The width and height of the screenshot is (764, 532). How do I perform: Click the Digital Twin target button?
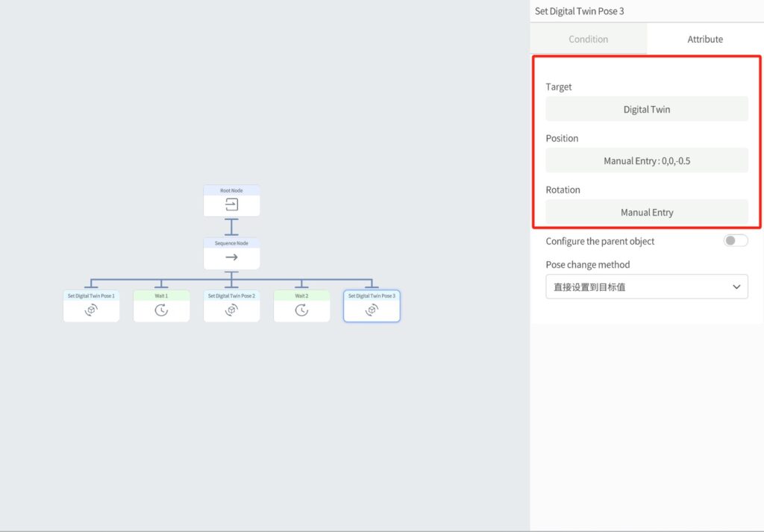coord(646,109)
